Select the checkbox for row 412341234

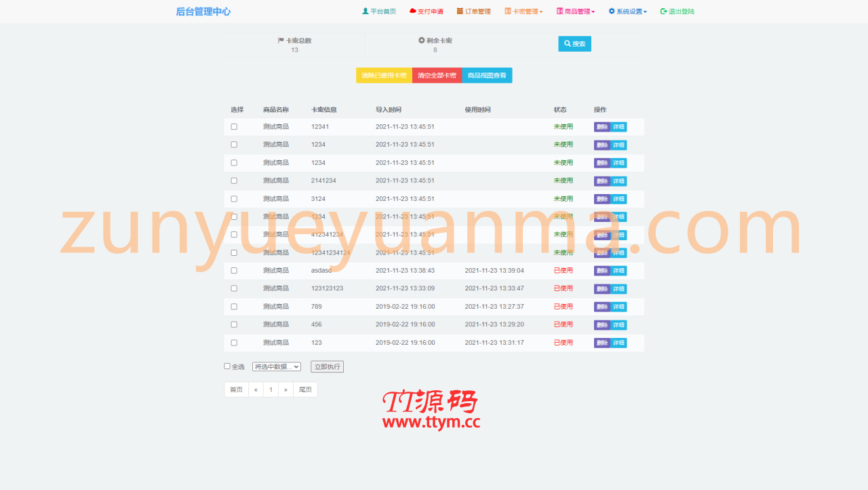[x=234, y=235]
